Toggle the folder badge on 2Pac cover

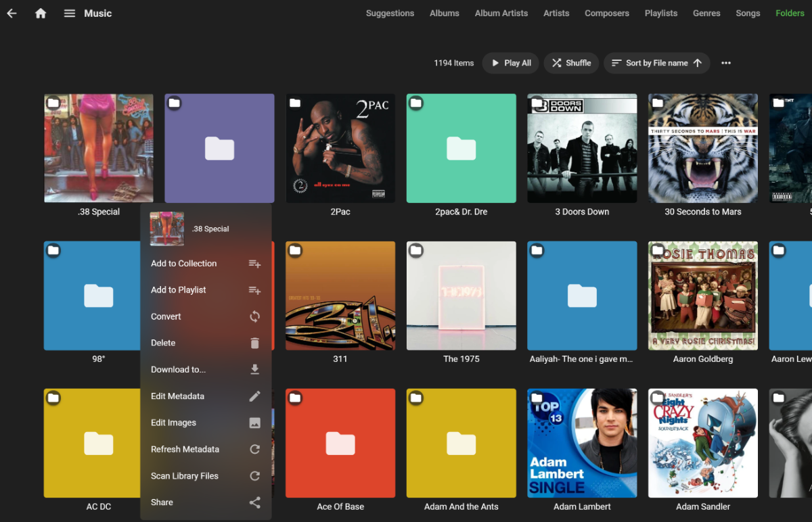point(295,103)
